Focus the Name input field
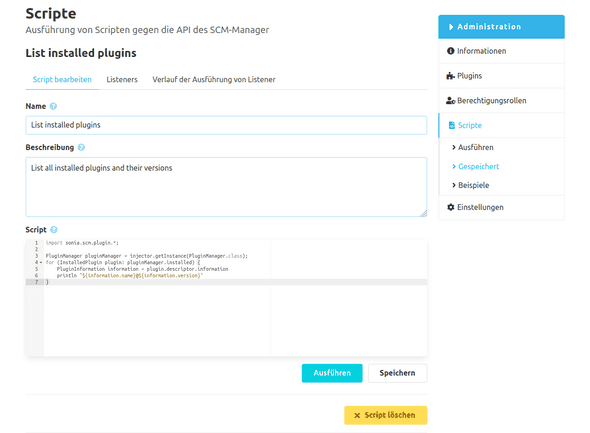Image resolution: width=590 pixels, height=433 pixels. pyautogui.click(x=226, y=125)
